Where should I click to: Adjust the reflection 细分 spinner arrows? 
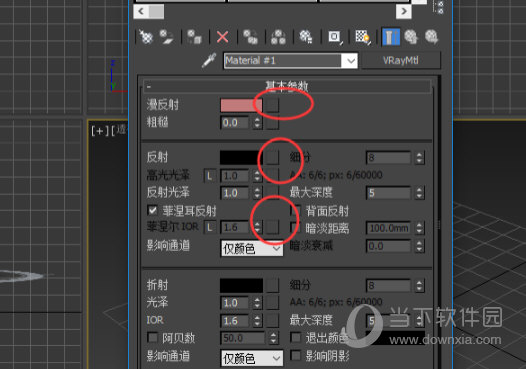click(419, 157)
